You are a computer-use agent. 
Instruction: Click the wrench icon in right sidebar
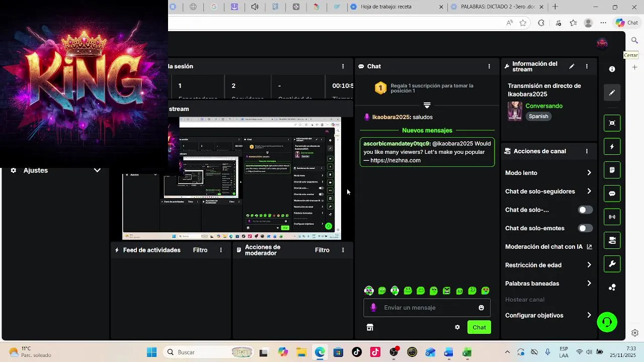pos(612,264)
